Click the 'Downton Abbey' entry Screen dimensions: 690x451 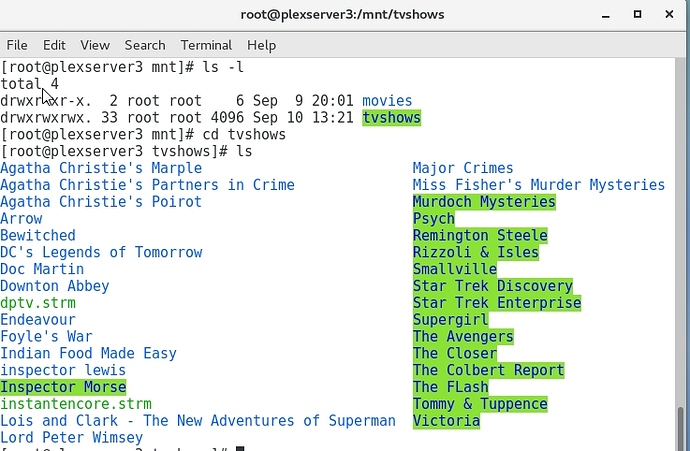(55, 286)
